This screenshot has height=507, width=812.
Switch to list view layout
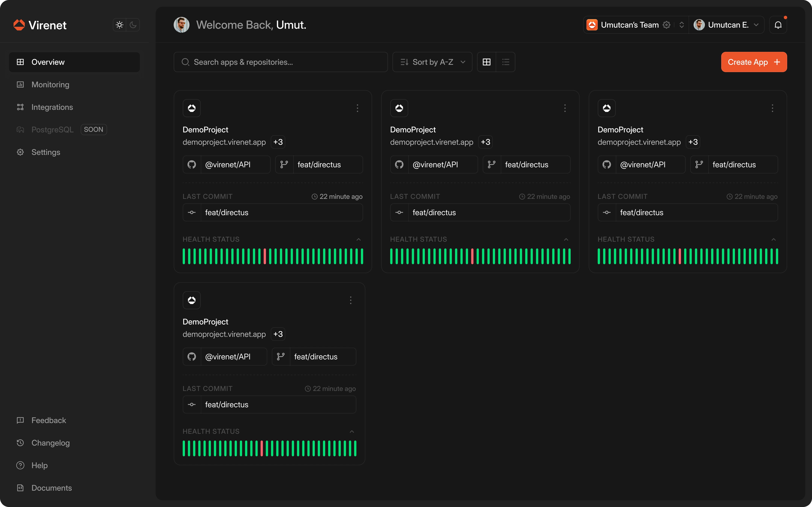point(506,62)
